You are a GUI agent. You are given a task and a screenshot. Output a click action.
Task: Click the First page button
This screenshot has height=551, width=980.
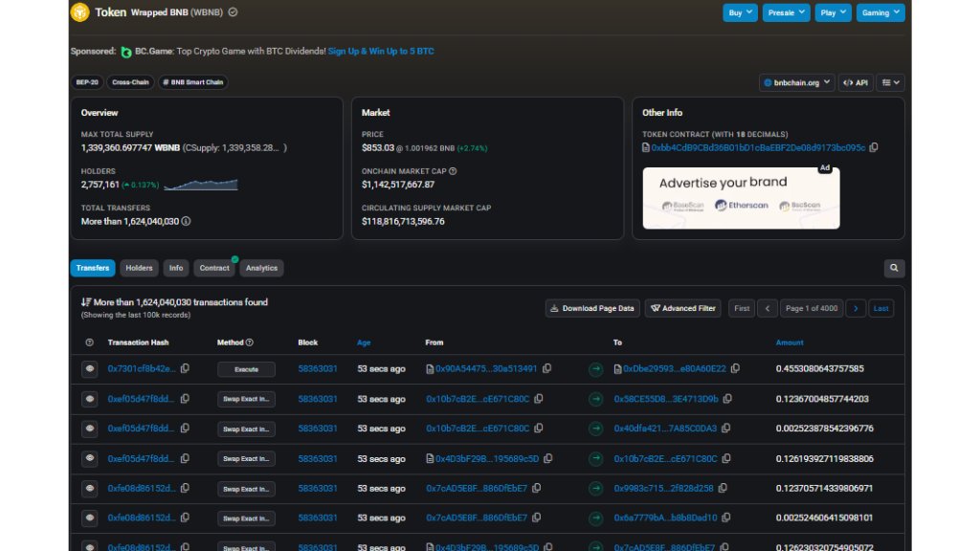742,308
